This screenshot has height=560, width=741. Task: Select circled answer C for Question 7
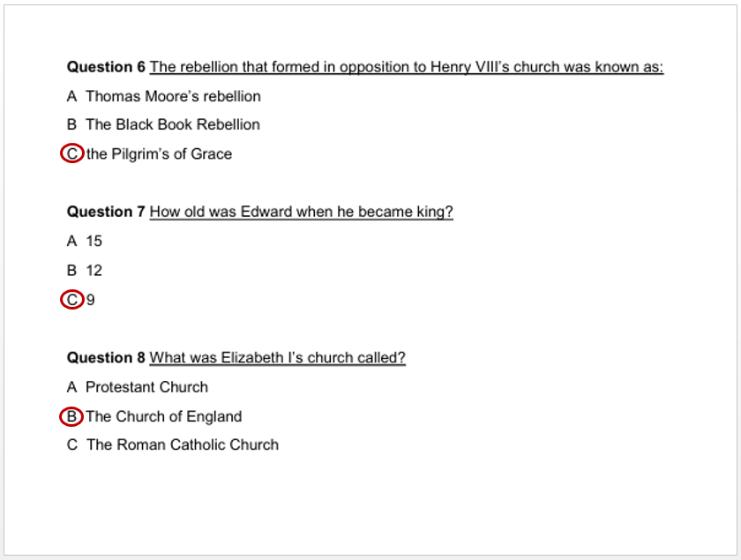pos(72,300)
